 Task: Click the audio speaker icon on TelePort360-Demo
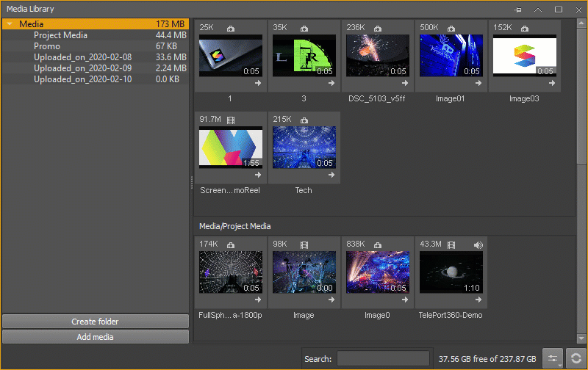(x=478, y=245)
